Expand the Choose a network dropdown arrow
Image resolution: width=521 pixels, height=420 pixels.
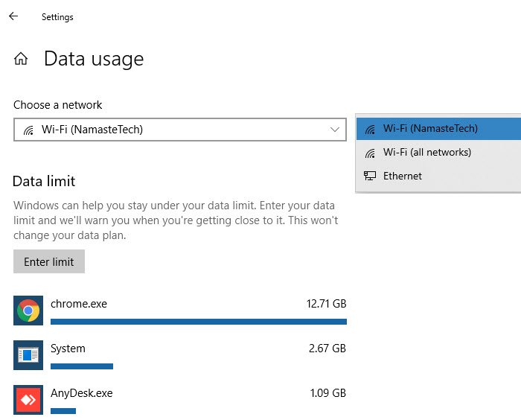tap(334, 130)
